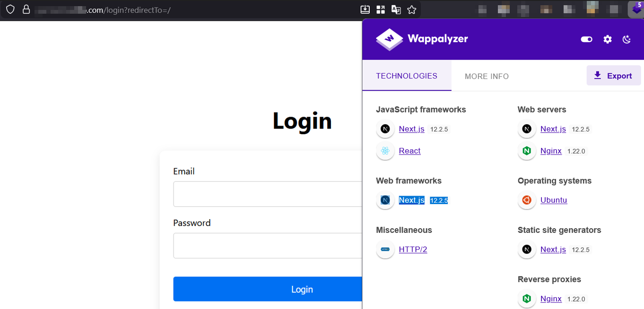Click the tracking protection shield icon
This screenshot has height=309, width=644.
tap(10, 9)
